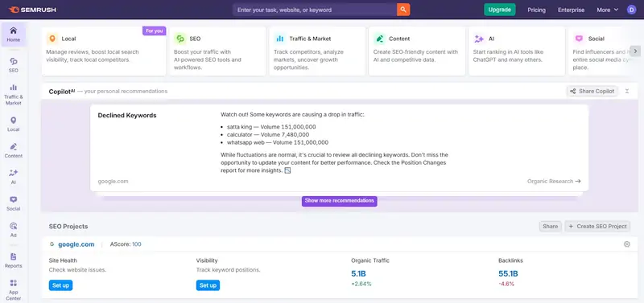This screenshot has width=644, height=303.
Task: Click google.com label in Copilot card
Action: click(113, 181)
